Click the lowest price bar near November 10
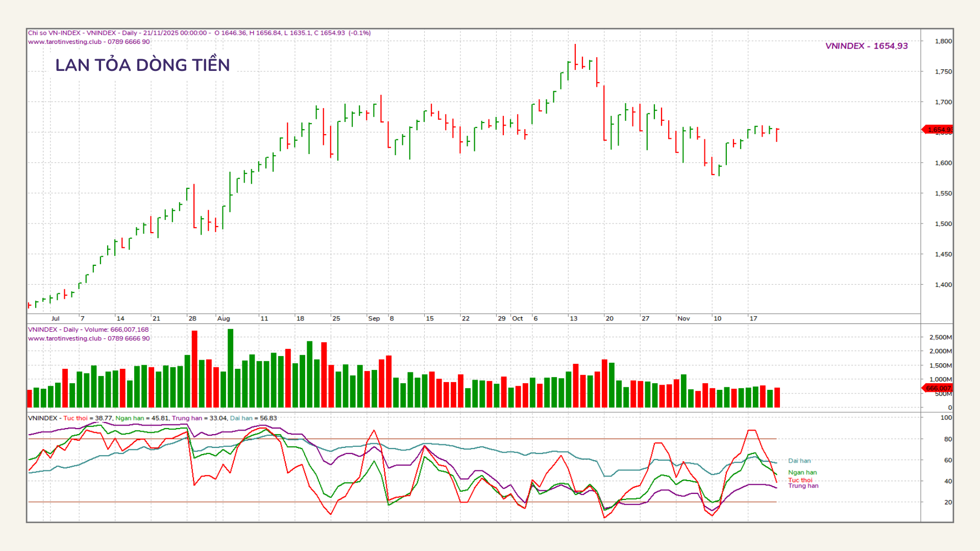 click(719, 170)
